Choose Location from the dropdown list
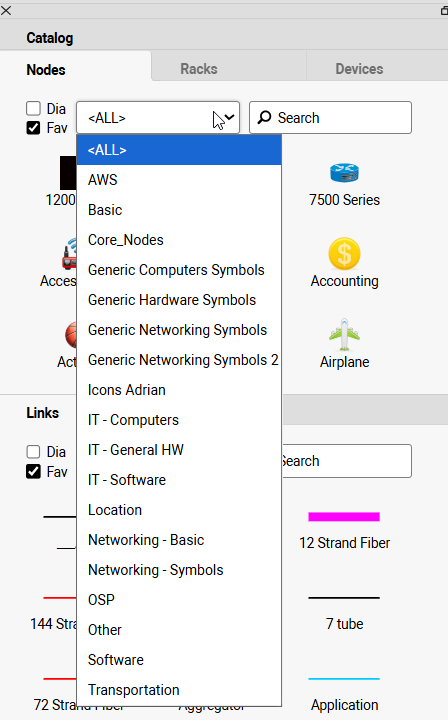Viewport: 448px width, 720px height. click(179, 510)
